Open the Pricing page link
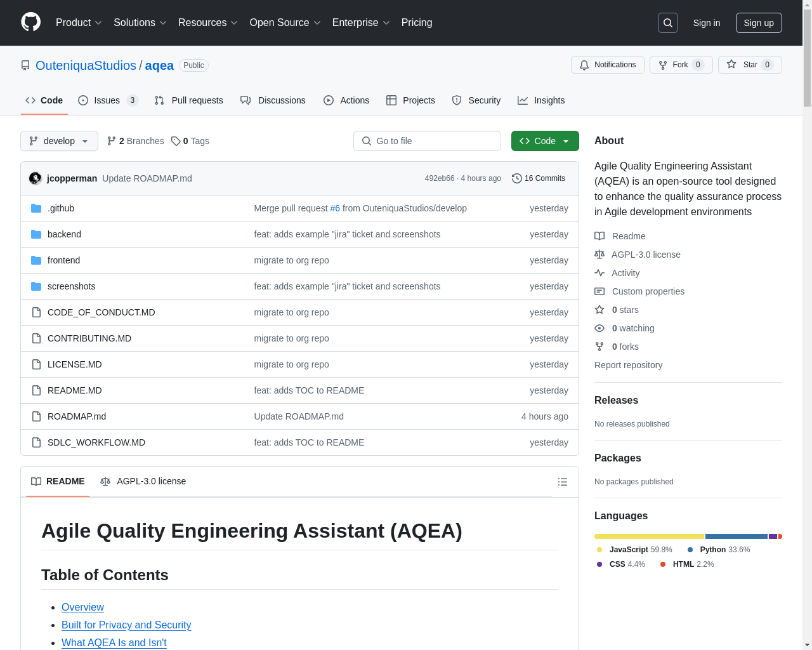This screenshot has width=812, height=650. tap(417, 23)
